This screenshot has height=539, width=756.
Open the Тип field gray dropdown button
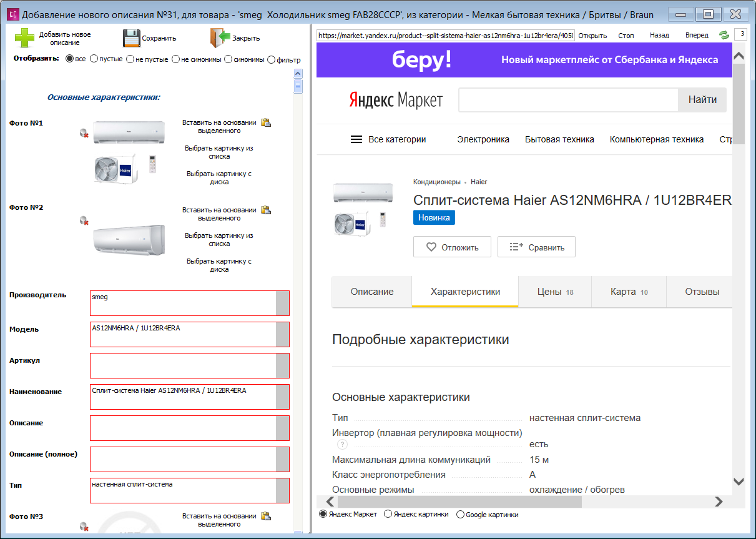point(282,490)
